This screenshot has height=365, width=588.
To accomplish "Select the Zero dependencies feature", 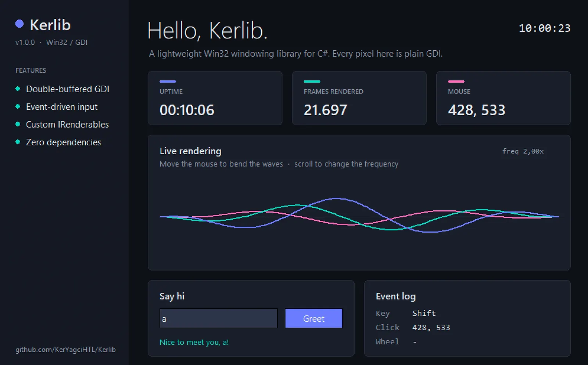I will (63, 142).
